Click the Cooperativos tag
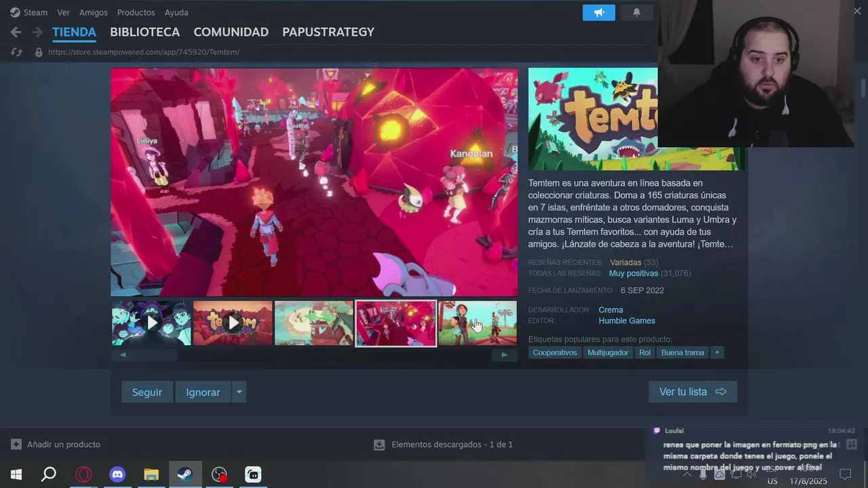Screen dimensions: 868x488 (555, 352)
